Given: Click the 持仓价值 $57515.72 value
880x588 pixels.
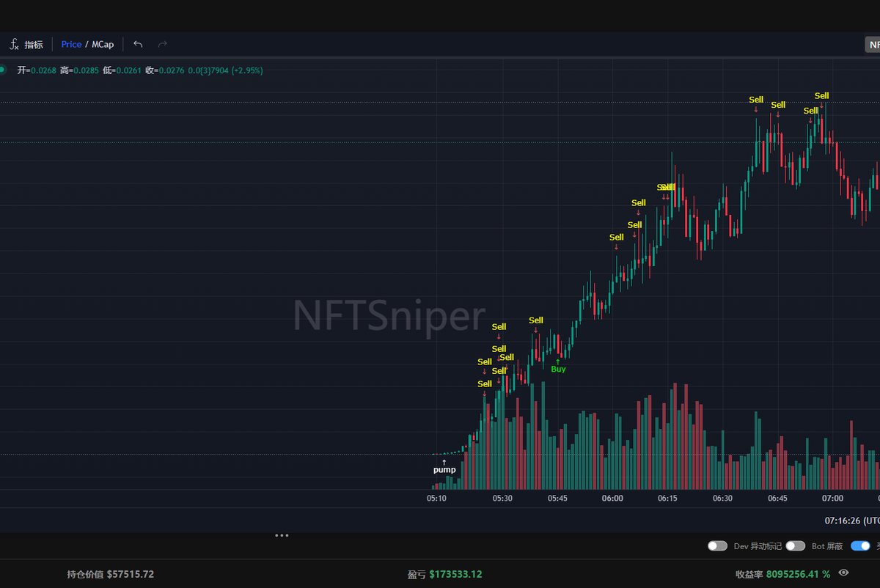Looking at the screenshot, I should coord(110,574).
